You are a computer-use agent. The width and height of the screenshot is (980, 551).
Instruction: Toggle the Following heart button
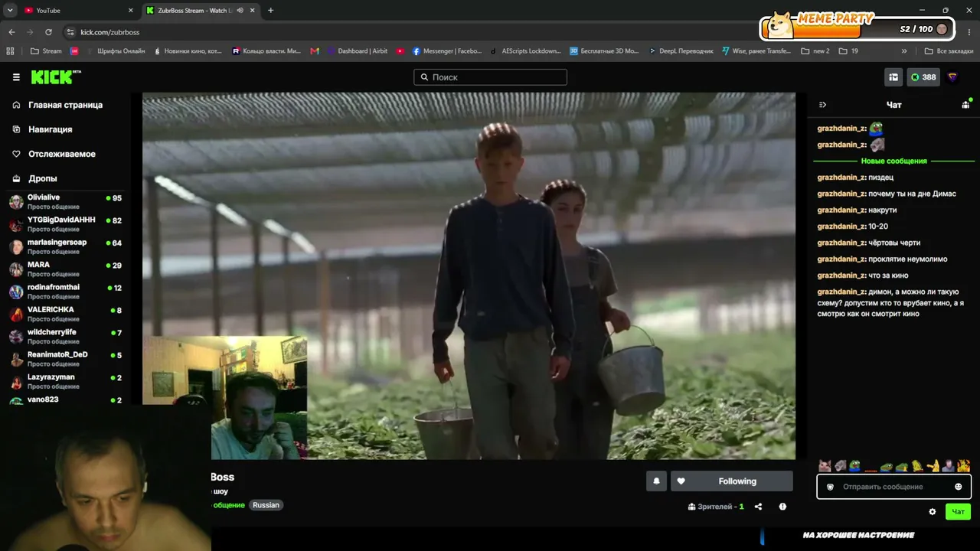pos(732,481)
